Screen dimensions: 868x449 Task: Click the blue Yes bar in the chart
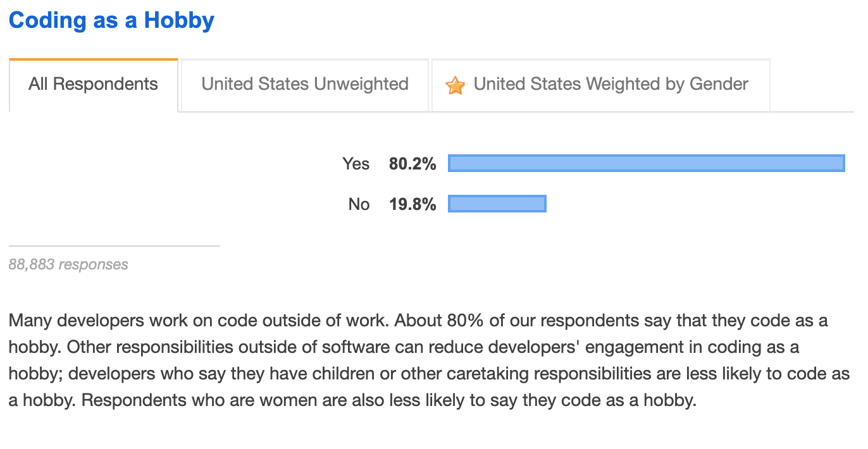click(646, 163)
